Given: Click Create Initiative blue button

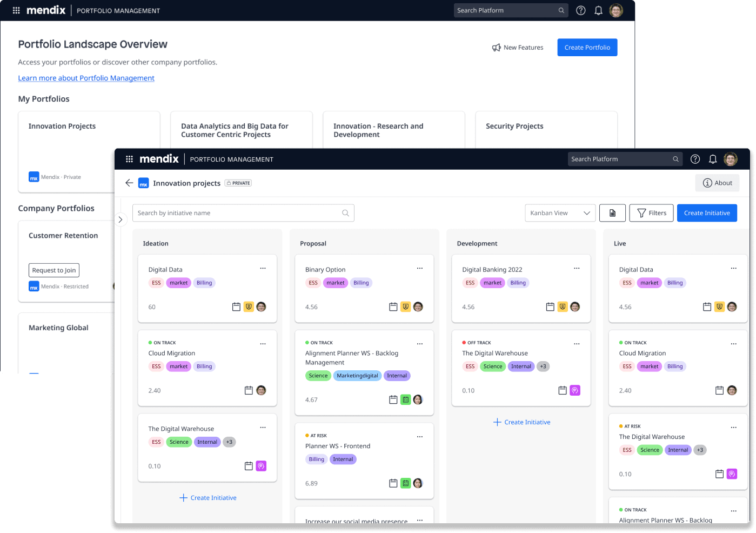Looking at the screenshot, I should pyautogui.click(x=707, y=213).
